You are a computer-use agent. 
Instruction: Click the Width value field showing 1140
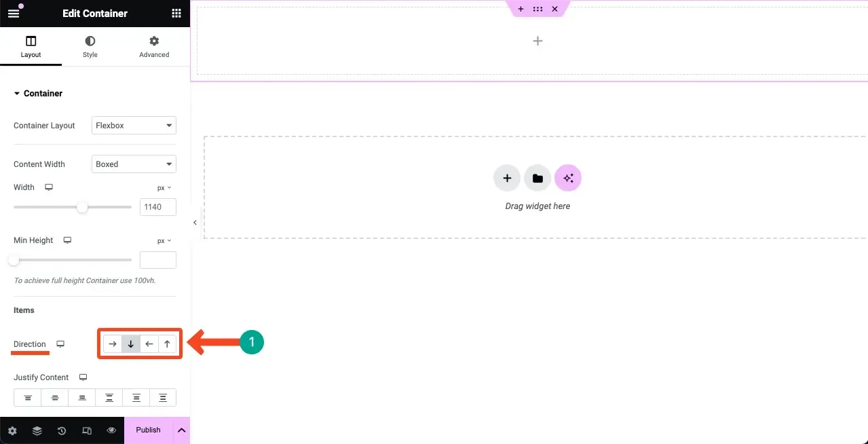pyautogui.click(x=158, y=207)
